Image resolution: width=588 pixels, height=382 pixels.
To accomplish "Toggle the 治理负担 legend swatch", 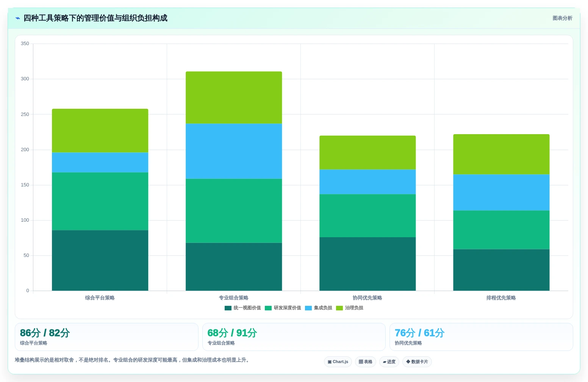I will pyautogui.click(x=339, y=308).
